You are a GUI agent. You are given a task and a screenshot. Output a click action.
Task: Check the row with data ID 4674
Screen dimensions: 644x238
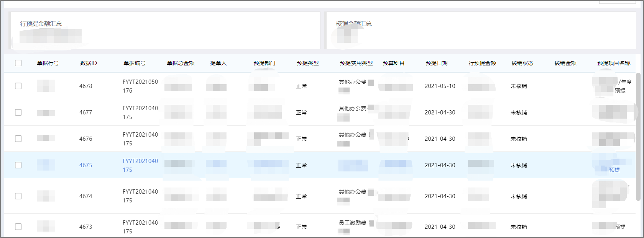tap(18, 196)
